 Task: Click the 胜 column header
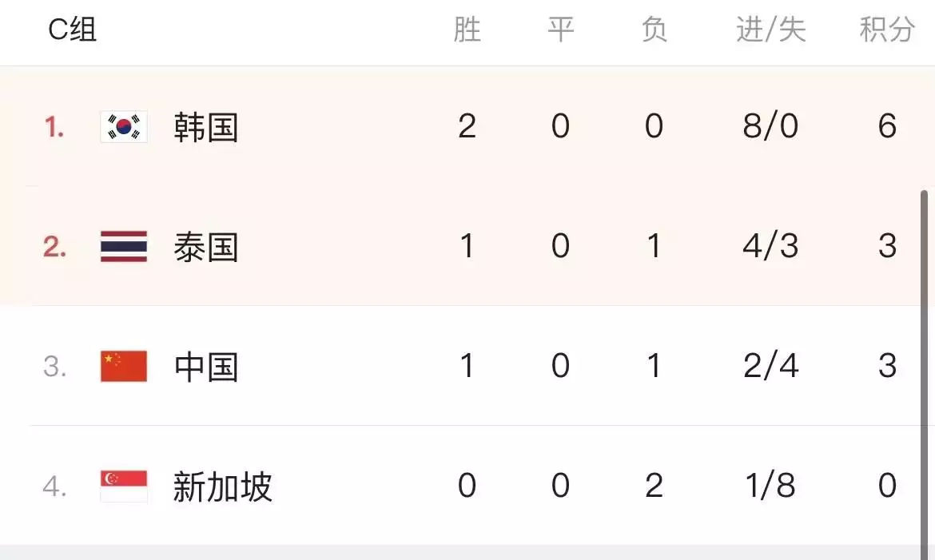[467, 30]
